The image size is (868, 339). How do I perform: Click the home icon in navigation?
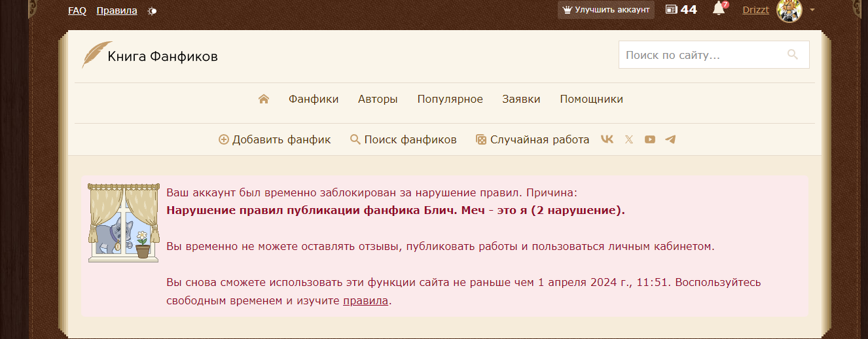pyautogui.click(x=264, y=99)
